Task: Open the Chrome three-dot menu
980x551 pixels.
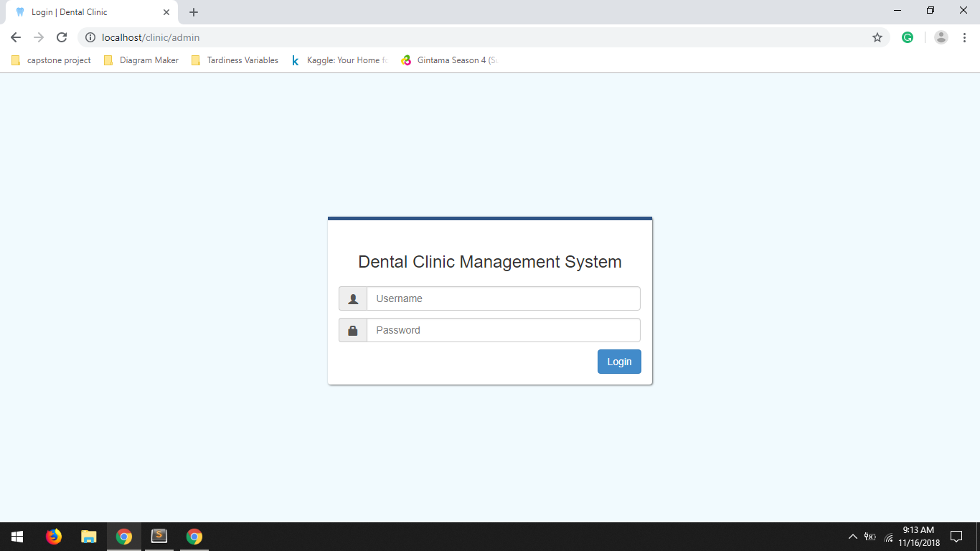Action: [x=964, y=37]
